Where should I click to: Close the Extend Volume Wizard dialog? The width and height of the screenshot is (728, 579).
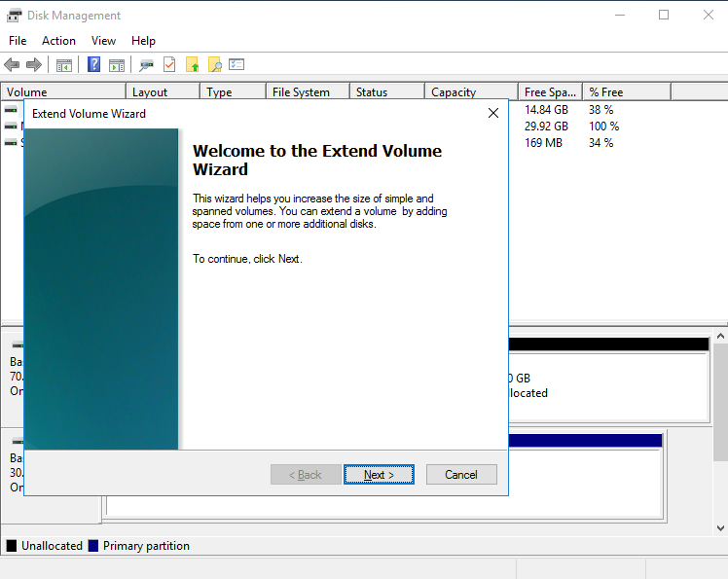click(x=493, y=113)
